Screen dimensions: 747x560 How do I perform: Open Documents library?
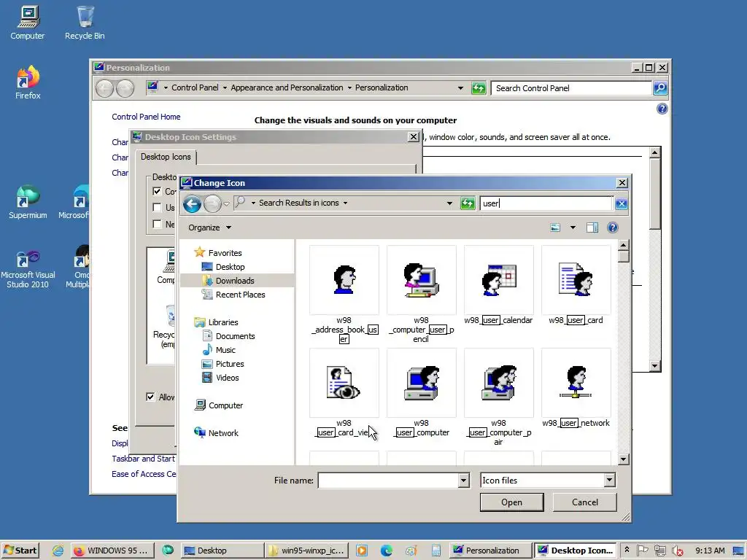click(x=228, y=336)
